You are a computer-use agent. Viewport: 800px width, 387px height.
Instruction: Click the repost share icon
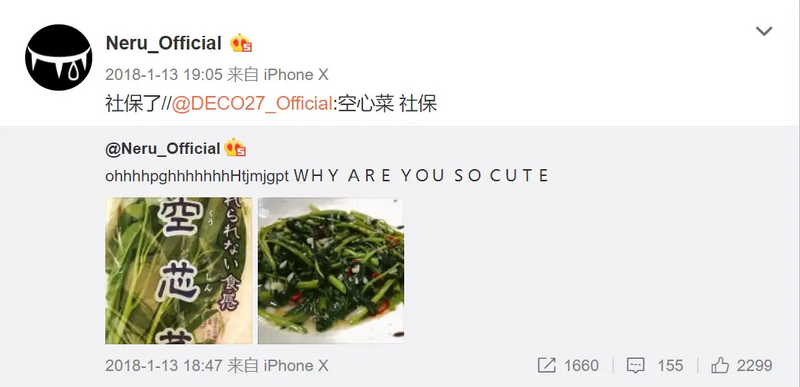546,365
